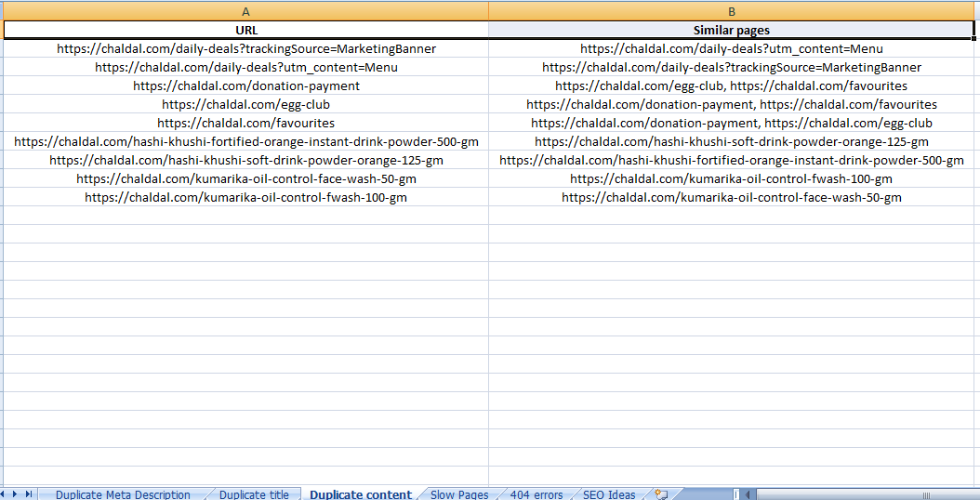Select kumarika-oil-control-fwash-100-gm cell in column B
This screenshot has width=980, height=500.
tap(731, 178)
